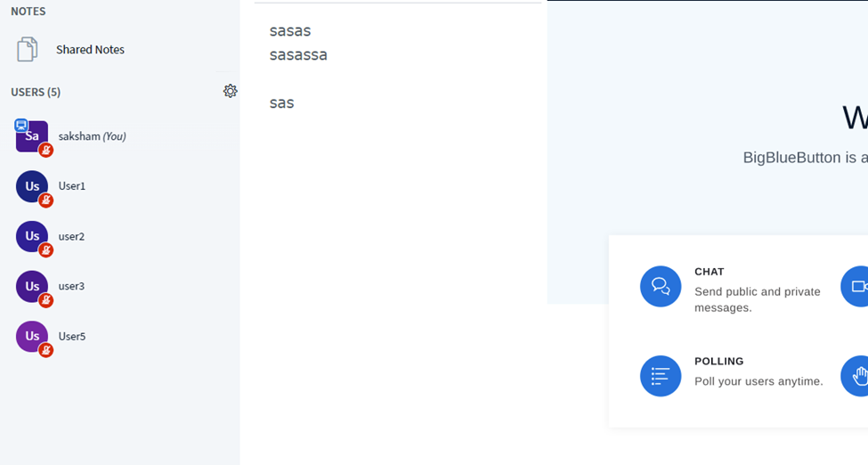Select Shared Notes in the sidebar

tap(119, 49)
